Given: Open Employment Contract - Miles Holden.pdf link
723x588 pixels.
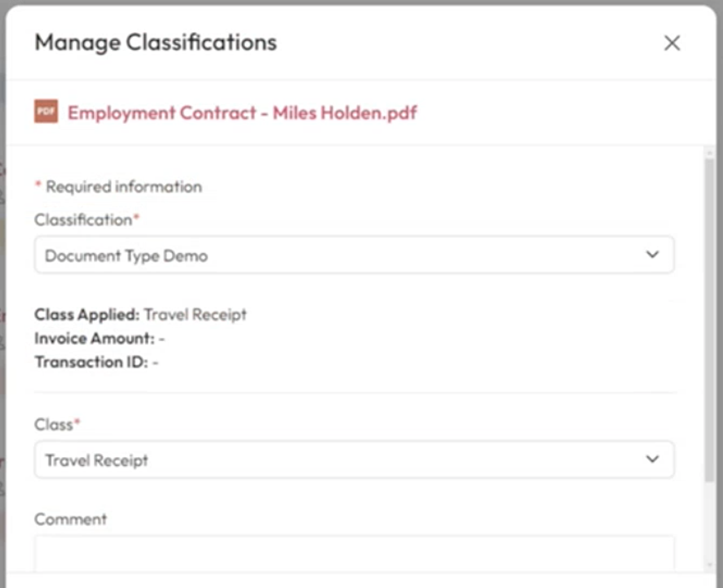Looking at the screenshot, I should (242, 113).
